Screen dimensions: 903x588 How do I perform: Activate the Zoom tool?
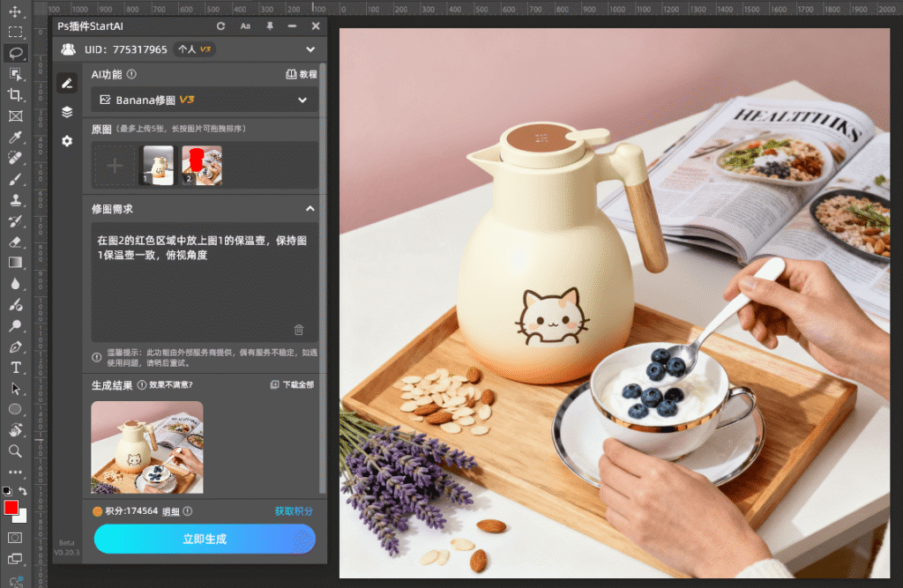tap(15, 450)
